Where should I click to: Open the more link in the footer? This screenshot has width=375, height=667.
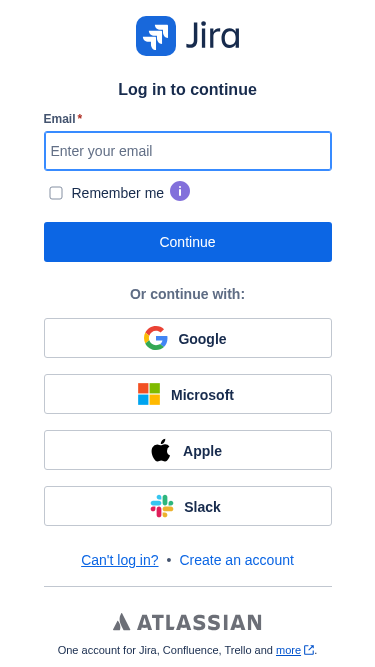288,650
